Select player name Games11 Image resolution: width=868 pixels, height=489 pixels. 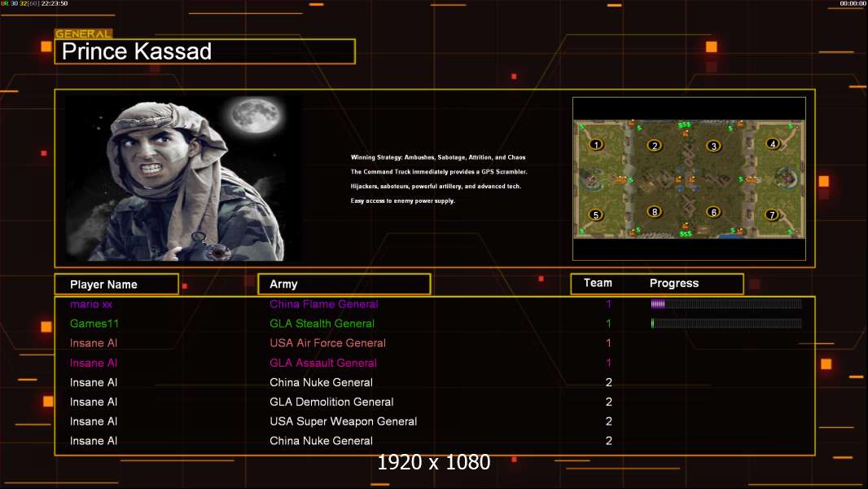pyautogui.click(x=94, y=324)
